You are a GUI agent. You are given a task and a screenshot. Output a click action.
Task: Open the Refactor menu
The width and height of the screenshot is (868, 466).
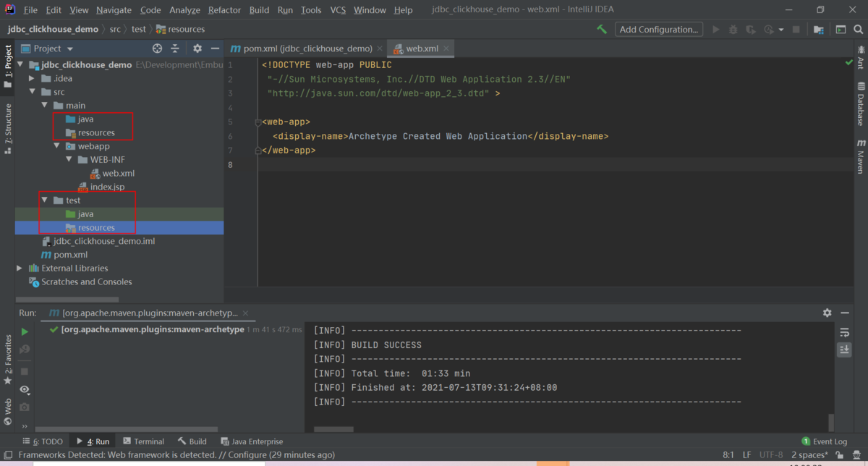tap(225, 10)
